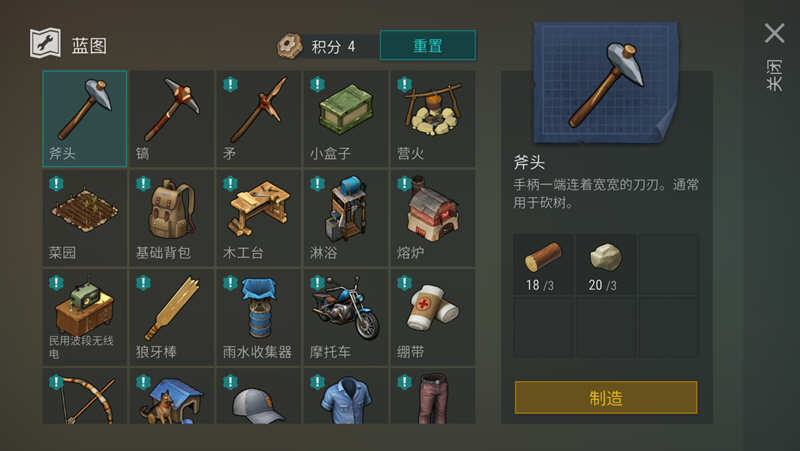Click the 重置 reset button
The width and height of the screenshot is (800, 451).
428,45
